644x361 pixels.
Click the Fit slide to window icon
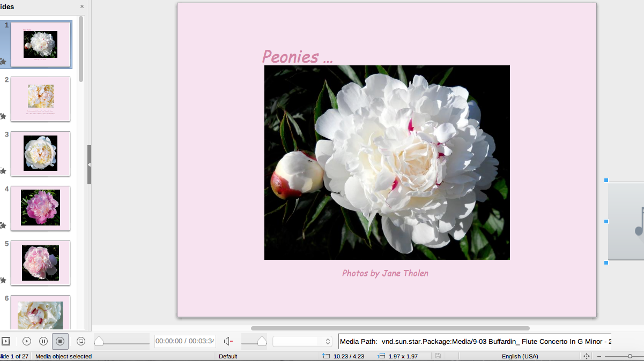(587, 356)
